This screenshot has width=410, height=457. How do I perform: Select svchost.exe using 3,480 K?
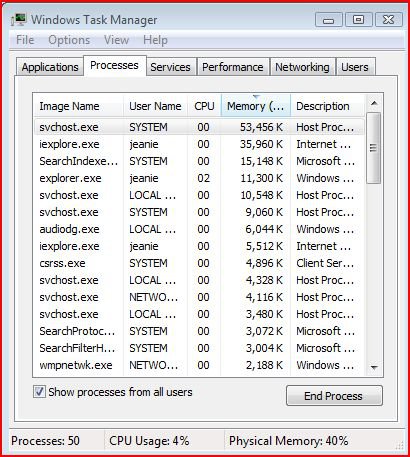point(199,314)
